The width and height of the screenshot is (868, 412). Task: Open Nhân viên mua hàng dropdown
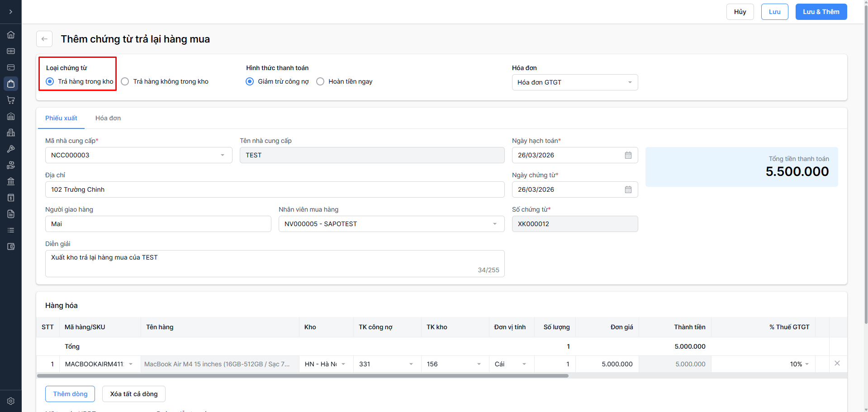click(391, 224)
